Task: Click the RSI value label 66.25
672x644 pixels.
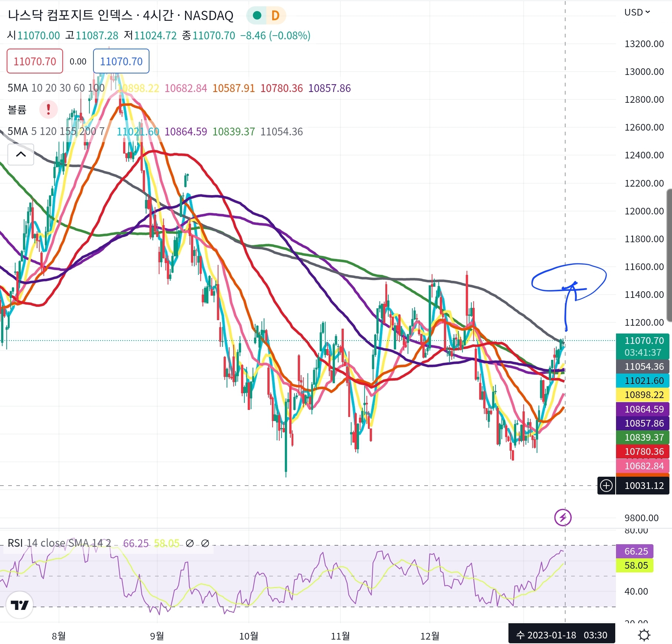Action: [635, 551]
